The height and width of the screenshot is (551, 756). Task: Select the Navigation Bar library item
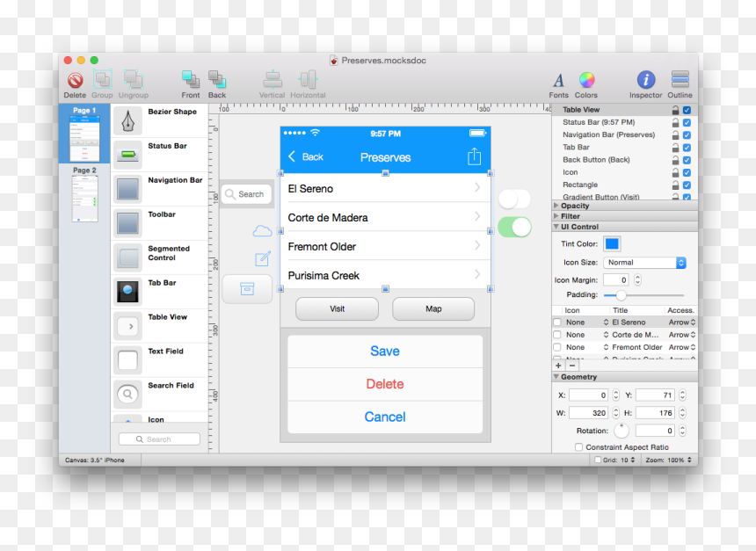(161, 190)
